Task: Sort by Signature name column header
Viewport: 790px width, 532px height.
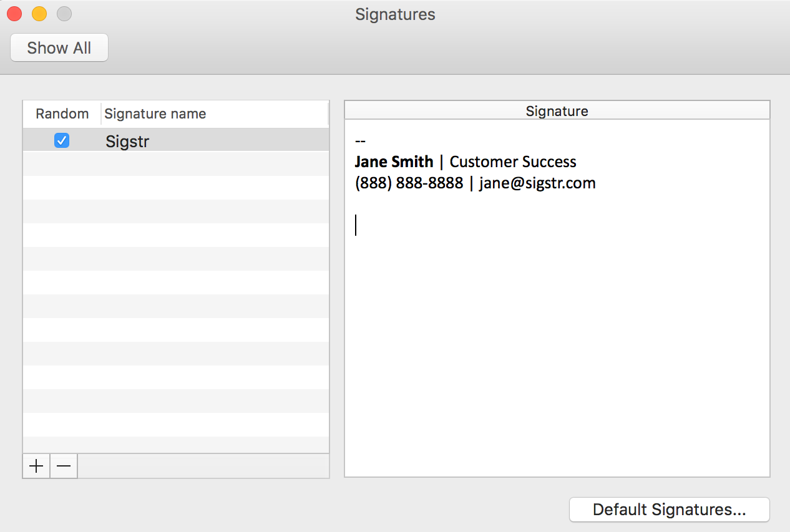Action: click(215, 114)
